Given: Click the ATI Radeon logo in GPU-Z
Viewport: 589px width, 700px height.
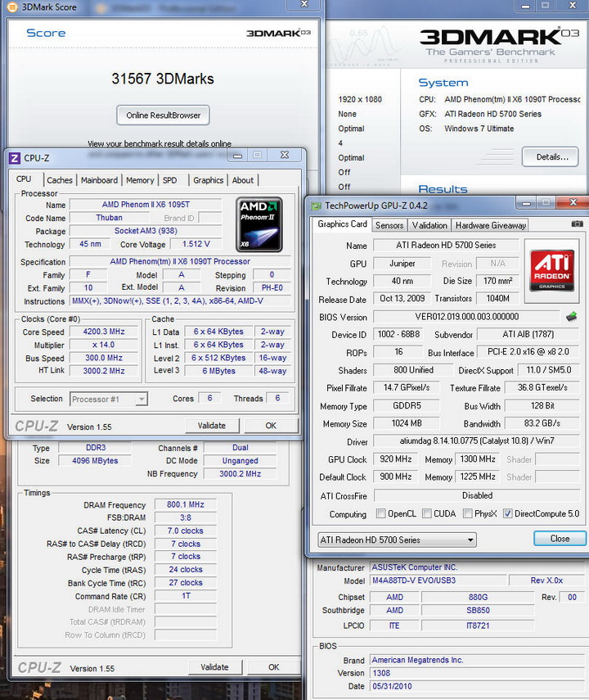Looking at the screenshot, I should pos(551,270).
